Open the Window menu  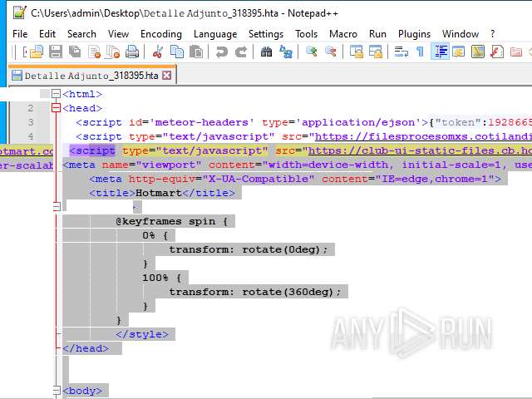pyautogui.click(x=461, y=34)
